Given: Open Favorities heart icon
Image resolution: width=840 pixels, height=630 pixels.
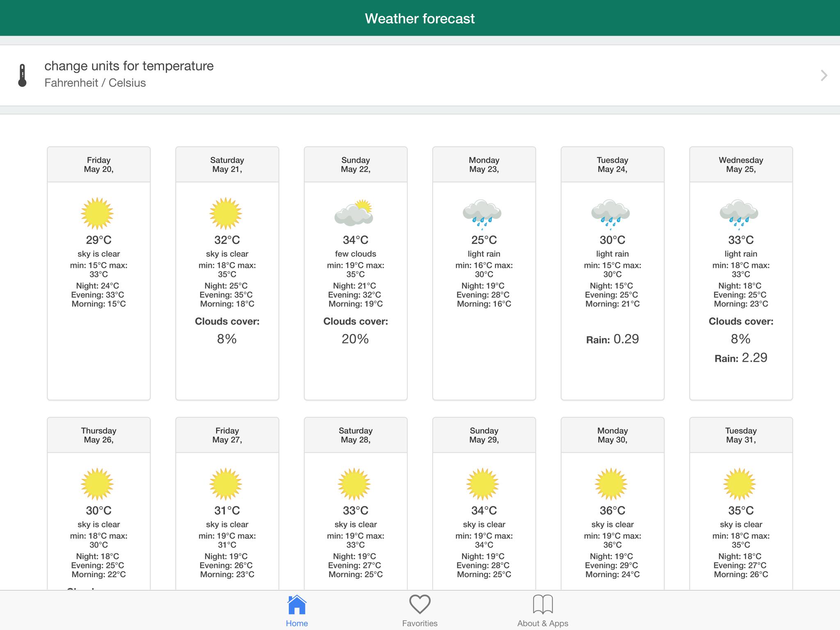Looking at the screenshot, I should (420, 605).
